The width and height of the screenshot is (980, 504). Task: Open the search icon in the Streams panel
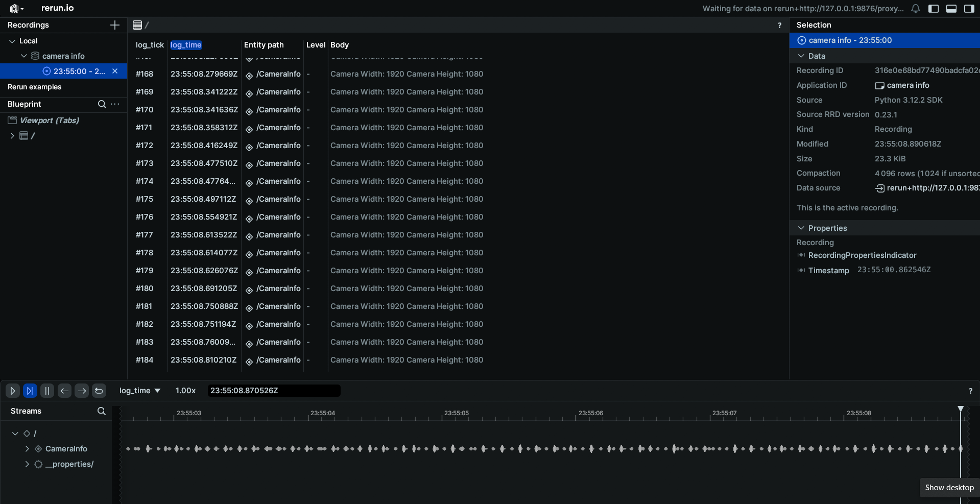tap(102, 411)
